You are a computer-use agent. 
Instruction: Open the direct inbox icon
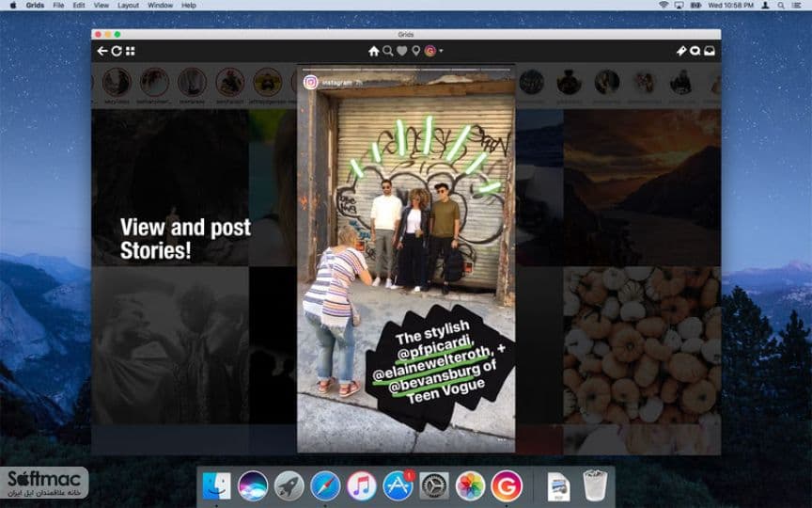[710, 51]
